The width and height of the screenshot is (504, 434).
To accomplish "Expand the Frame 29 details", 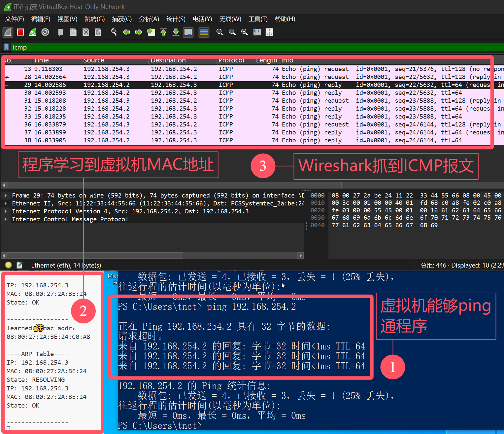I will [x=6, y=196].
